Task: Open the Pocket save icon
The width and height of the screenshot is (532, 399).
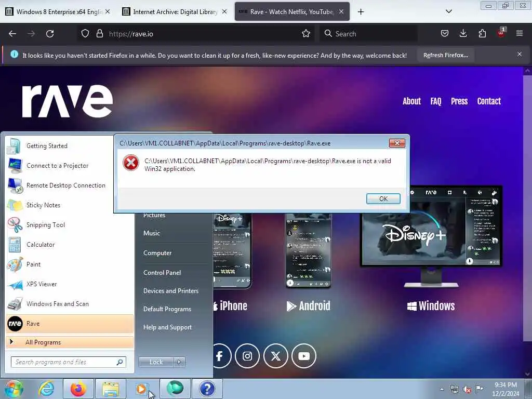Action: [x=445, y=34]
